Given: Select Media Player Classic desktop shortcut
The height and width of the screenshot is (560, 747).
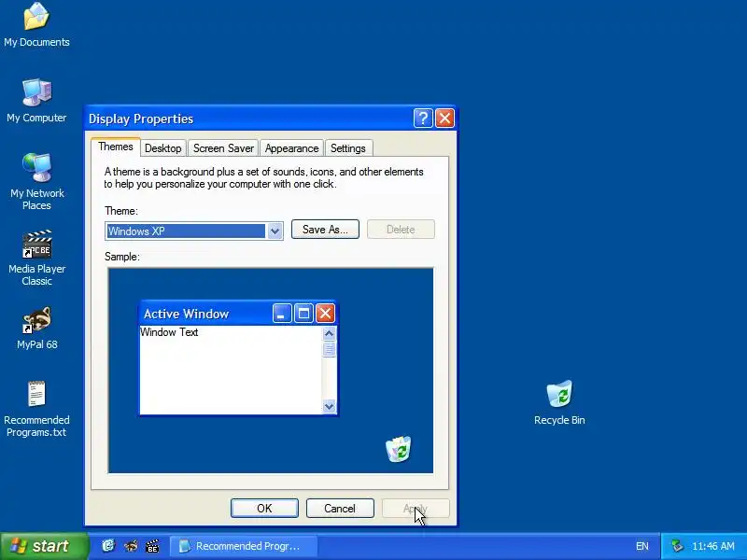Looking at the screenshot, I should tap(36, 258).
